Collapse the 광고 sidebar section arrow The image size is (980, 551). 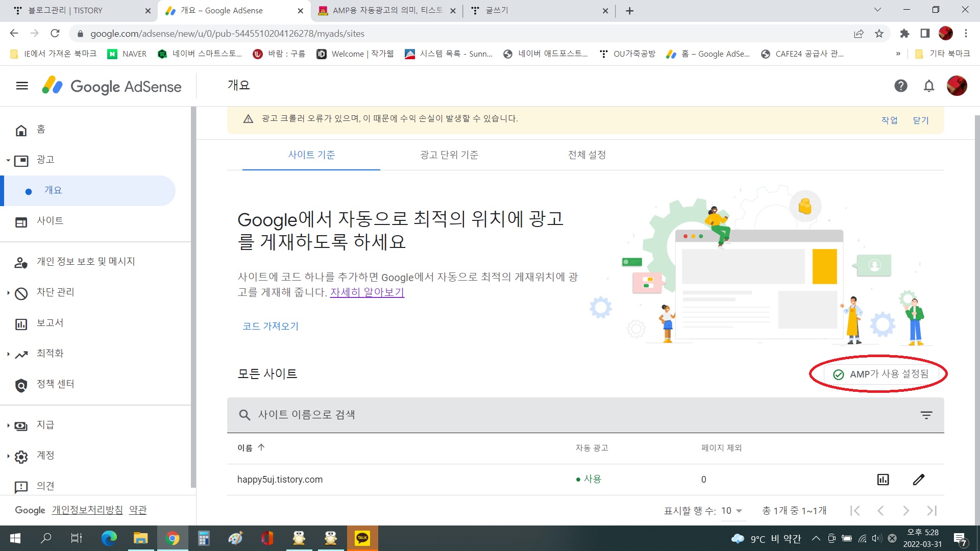(x=8, y=160)
